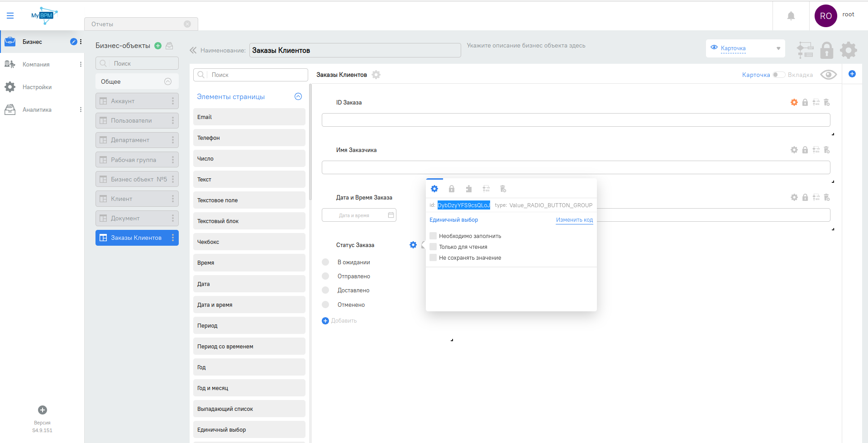Click the calendar icon in date field
868x443 pixels.
391,215
